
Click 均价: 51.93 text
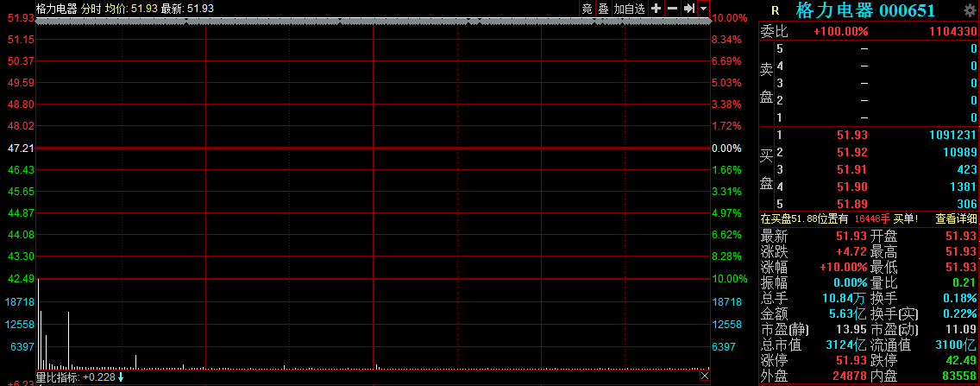tap(130, 9)
